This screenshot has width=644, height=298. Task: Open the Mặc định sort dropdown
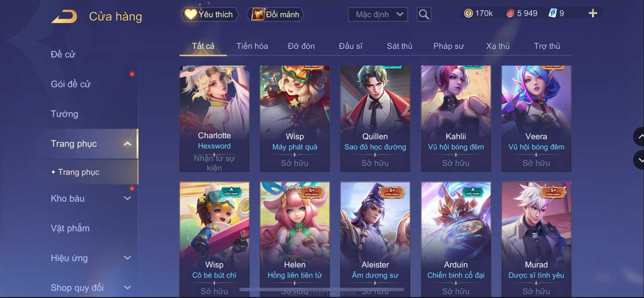378,14
